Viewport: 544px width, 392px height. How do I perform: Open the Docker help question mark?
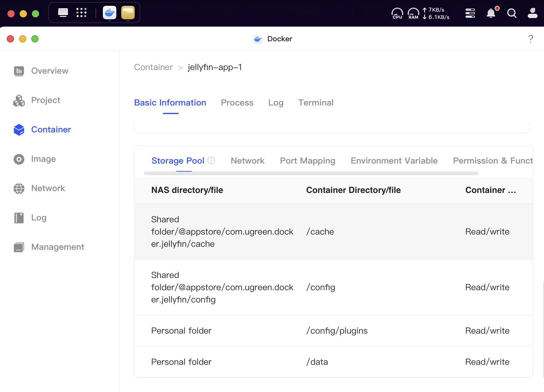pyautogui.click(x=531, y=39)
